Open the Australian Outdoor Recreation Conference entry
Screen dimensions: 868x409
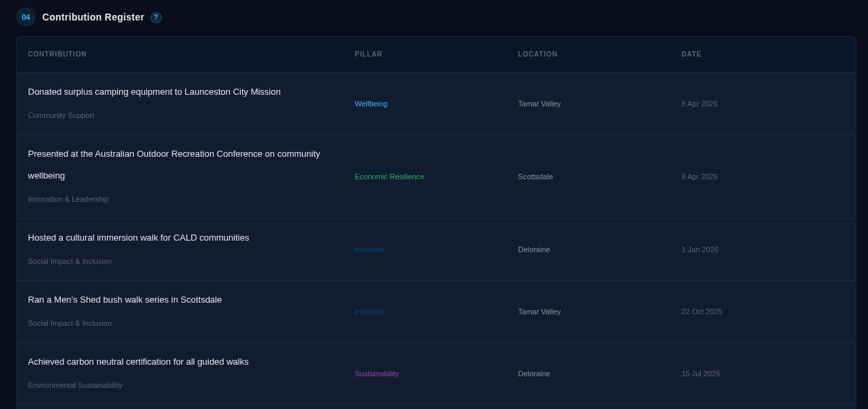pos(174,165)
